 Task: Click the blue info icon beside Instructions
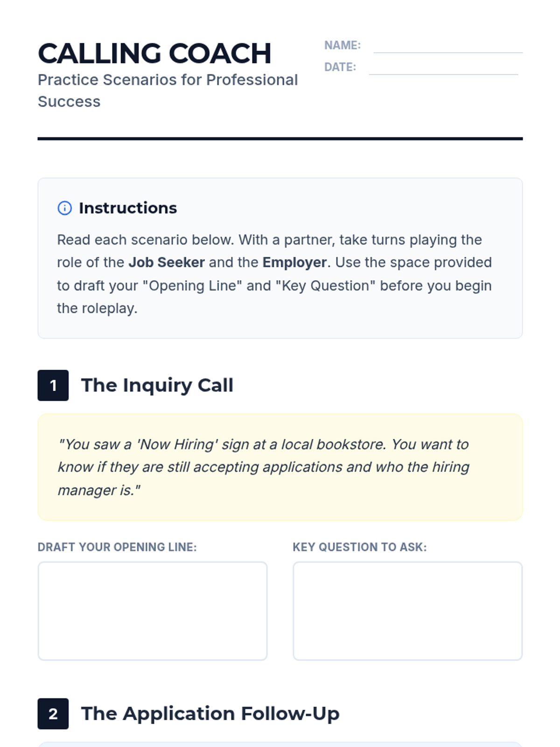coord(64,208)
